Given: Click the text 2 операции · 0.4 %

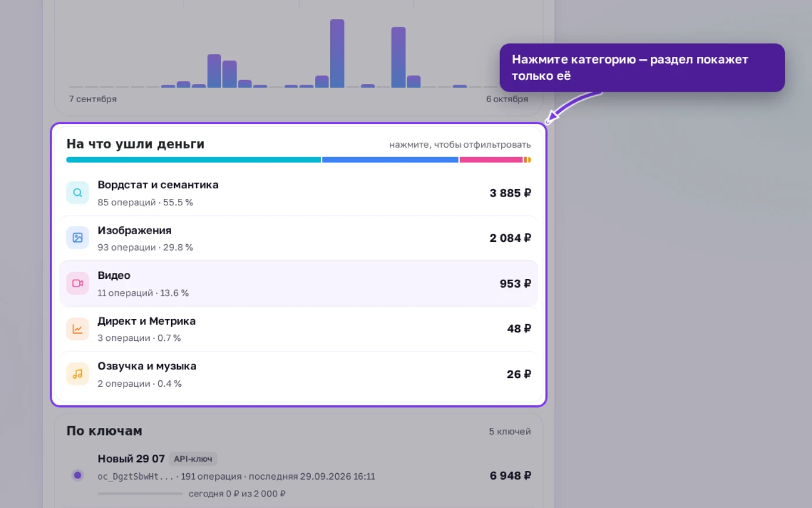Looking at the screenshot, I should (x=140, y=383).
